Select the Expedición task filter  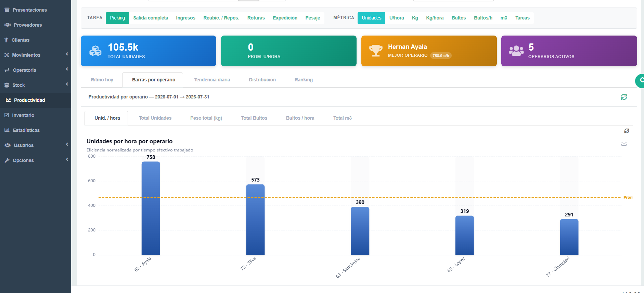(285, 18)
